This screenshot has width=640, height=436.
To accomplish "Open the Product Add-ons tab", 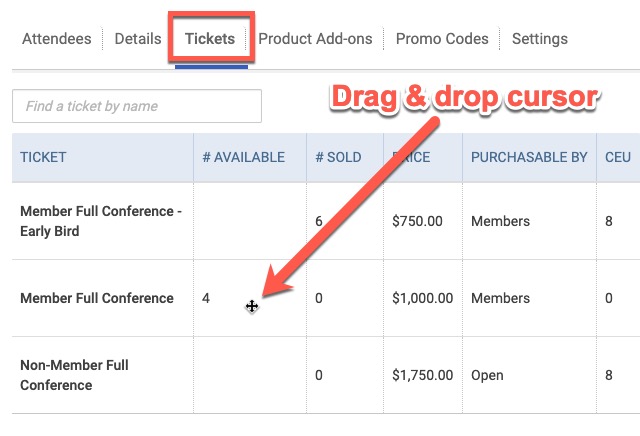I will click(315, 39).
